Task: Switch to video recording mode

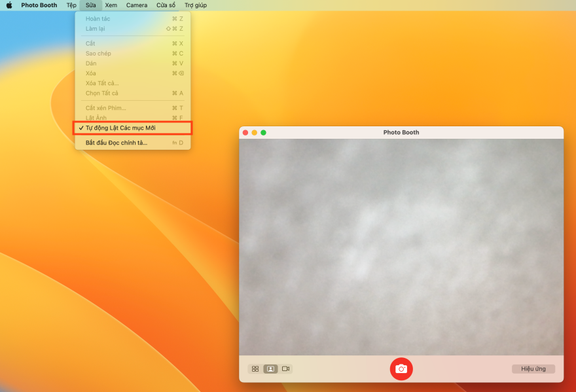Action: tap(285, 369)
